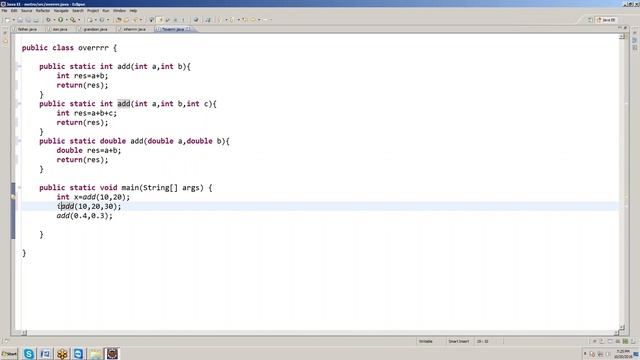Click on the int res=a+b+c; line
The width and height of the screenshot is (640, 360).
87,113
